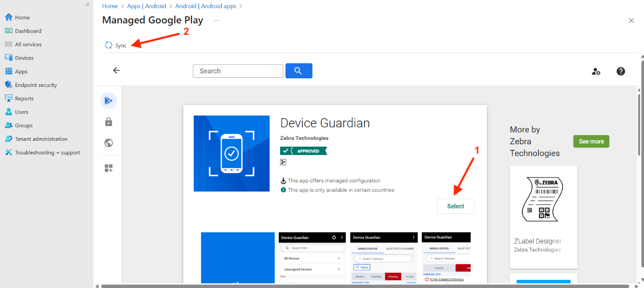Open the Play Store sidebar icon

(x=109, y=101)
